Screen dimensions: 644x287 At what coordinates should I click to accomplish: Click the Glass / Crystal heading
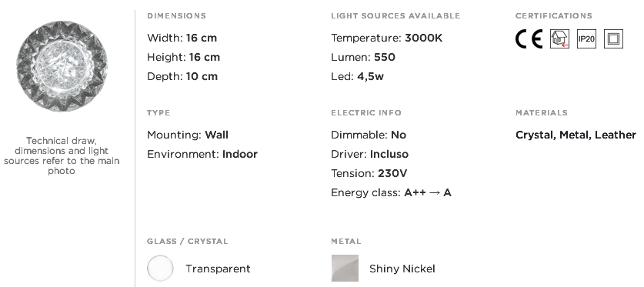point(187,242)
